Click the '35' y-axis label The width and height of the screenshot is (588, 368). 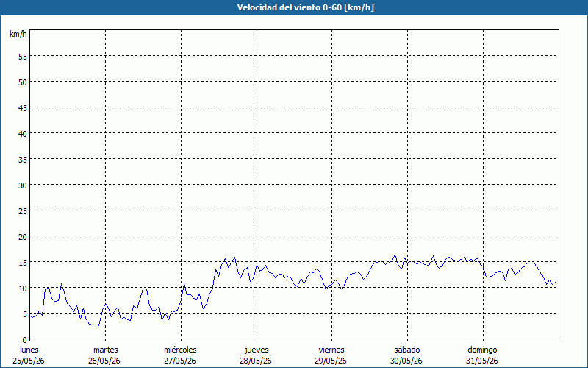tap(23, 159)
